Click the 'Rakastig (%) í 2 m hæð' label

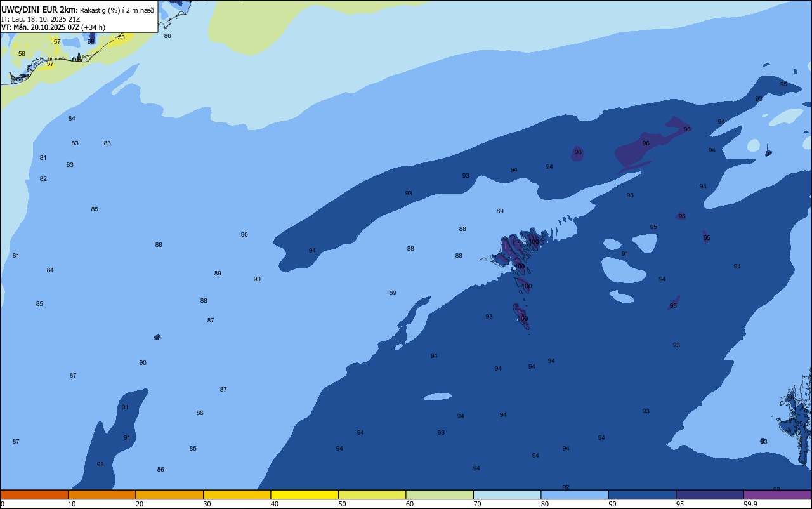(117, 10)
